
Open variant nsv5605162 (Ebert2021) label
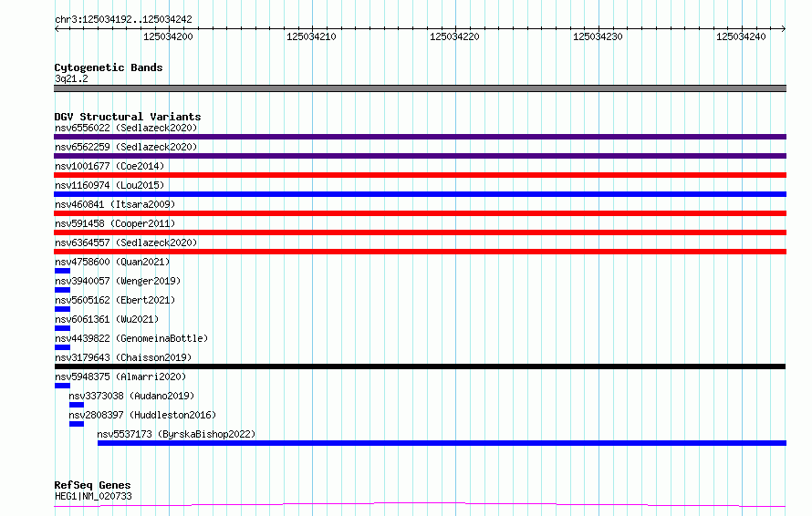tap(115, 300)
